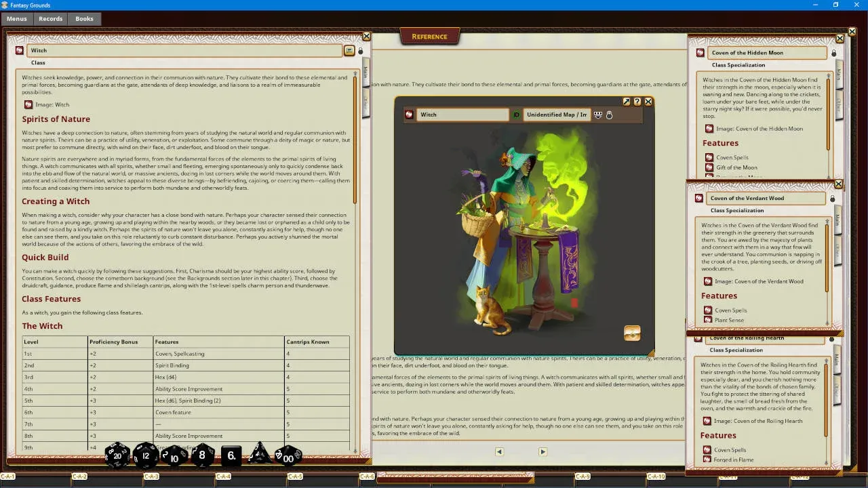This screenshot has width=868, height=488.
Task: Open Hidden Moon Coven Spells feature icon
Action: pos(709,157)
